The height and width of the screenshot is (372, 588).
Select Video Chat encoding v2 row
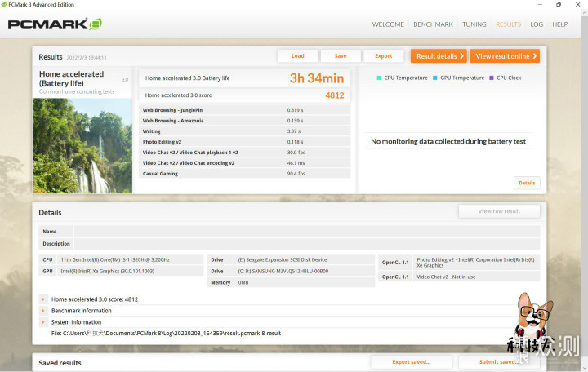(x=244, y=163)
